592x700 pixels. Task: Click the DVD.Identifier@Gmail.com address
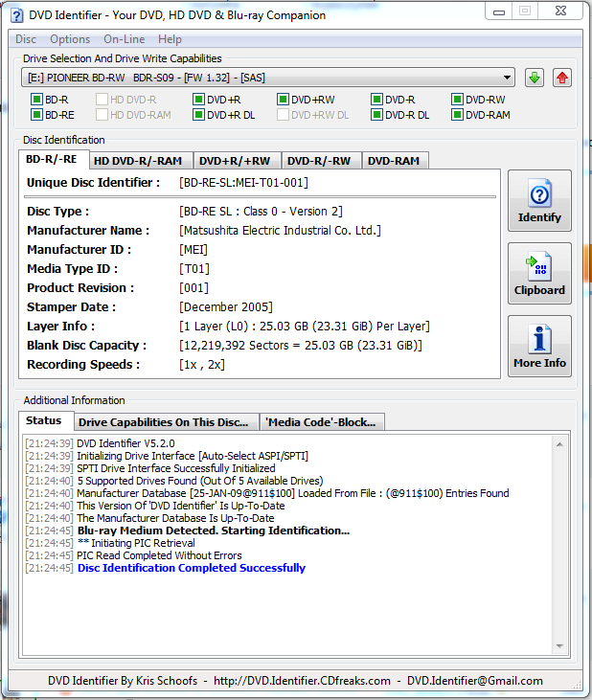pos(475,681)
